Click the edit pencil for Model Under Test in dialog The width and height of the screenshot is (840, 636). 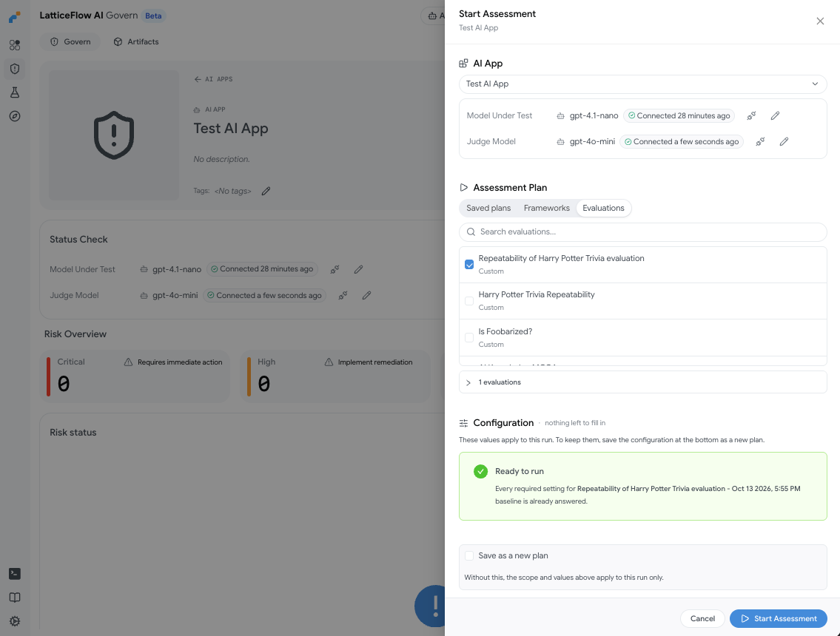coord(775,115)
